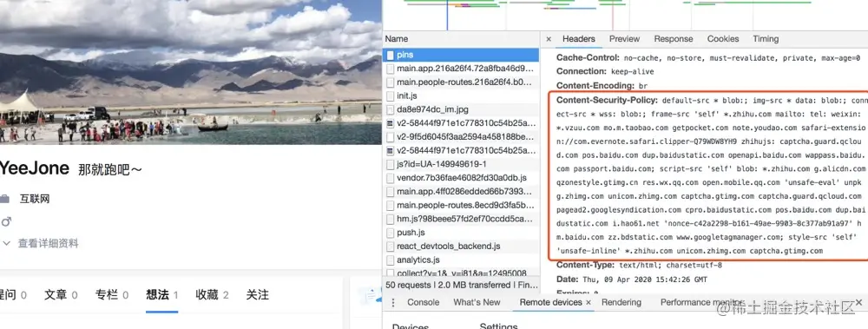Click the file icon of js?id=UA-149949619-1

tap(391, 165)
